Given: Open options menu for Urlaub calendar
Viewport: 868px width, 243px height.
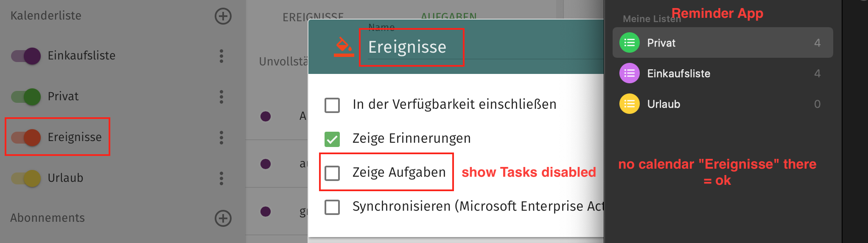Looking at the screenshot, I should pos(221,178).
